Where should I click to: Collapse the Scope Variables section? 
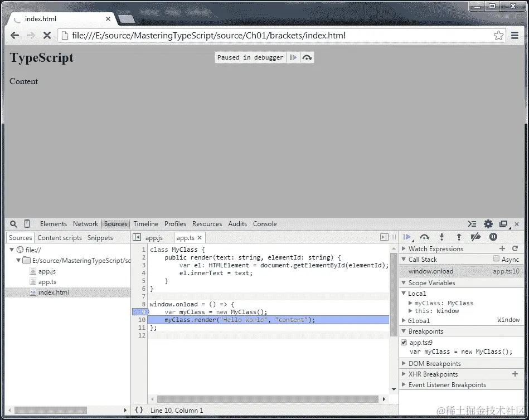click(404, 282)
